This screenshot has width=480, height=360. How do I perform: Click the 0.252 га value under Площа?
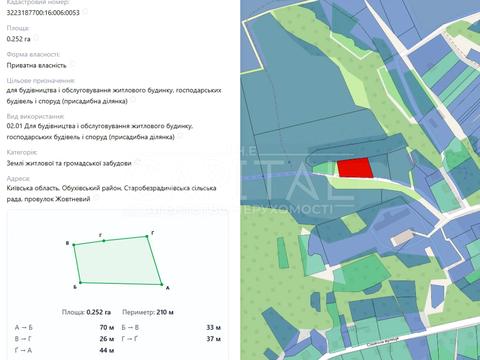[x=18, y=39]
